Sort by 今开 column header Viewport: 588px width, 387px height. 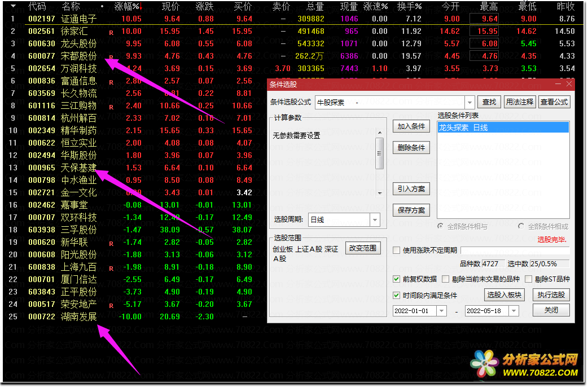(450, 6)
